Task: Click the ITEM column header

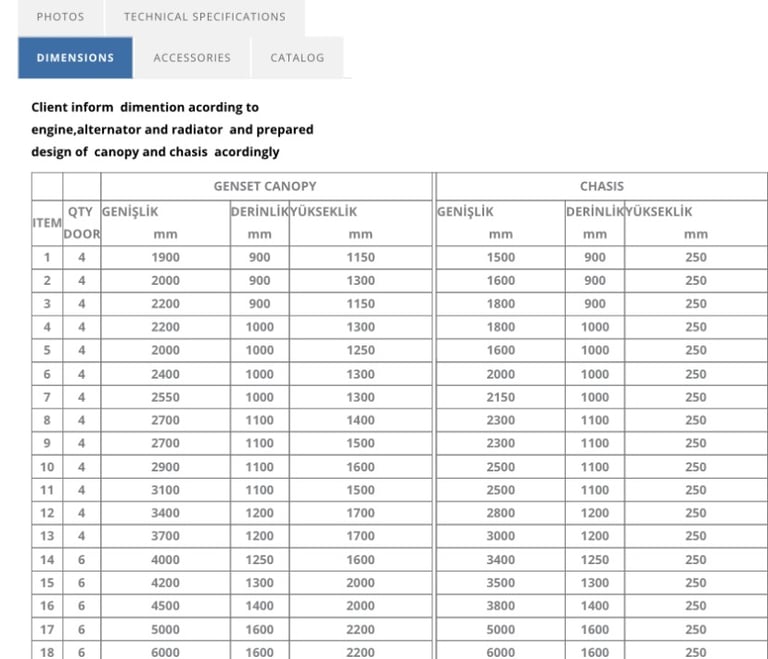Action: click(47, 223)
